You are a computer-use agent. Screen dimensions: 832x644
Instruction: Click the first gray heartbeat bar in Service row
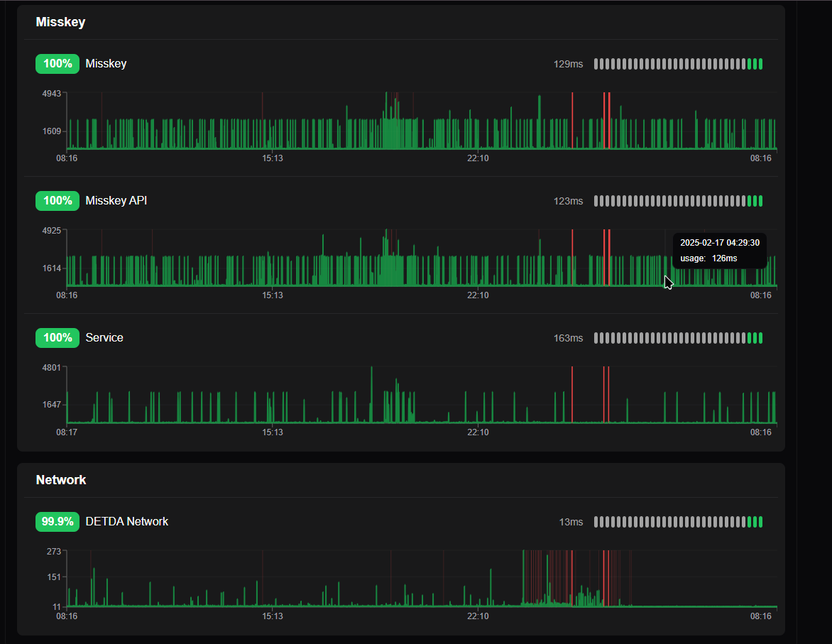(596, 338)
